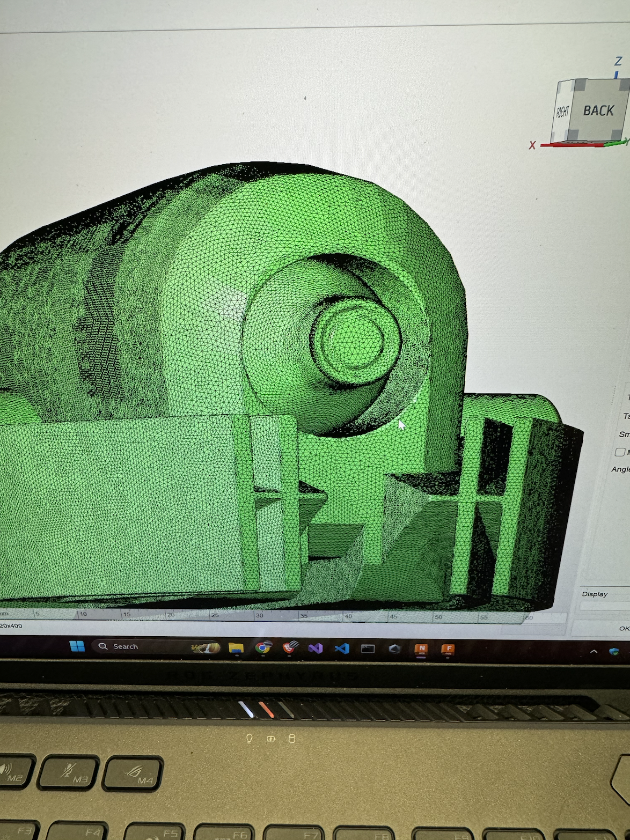This screenshot has width=630, height=840.
Task: Open Visual Studio (purple icon) from the taskbar
Action: (x=315, y=649)
